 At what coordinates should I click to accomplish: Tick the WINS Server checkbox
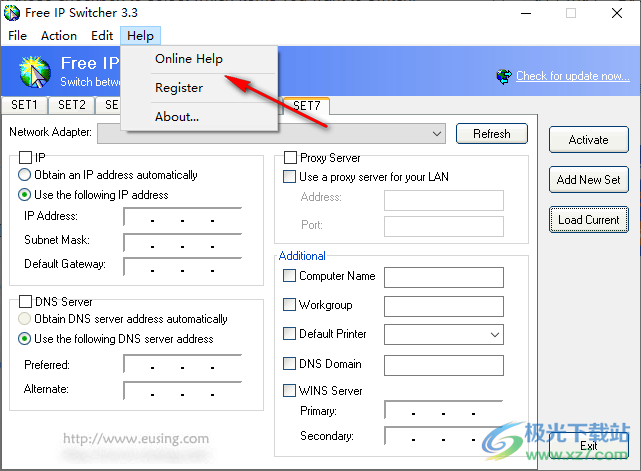(x=289, y=390)
